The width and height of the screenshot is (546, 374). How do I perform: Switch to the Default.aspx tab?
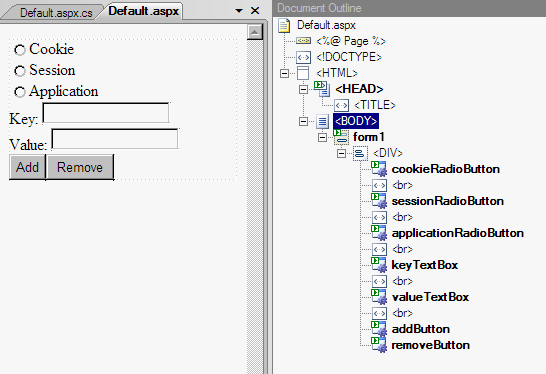pos(143,11)
